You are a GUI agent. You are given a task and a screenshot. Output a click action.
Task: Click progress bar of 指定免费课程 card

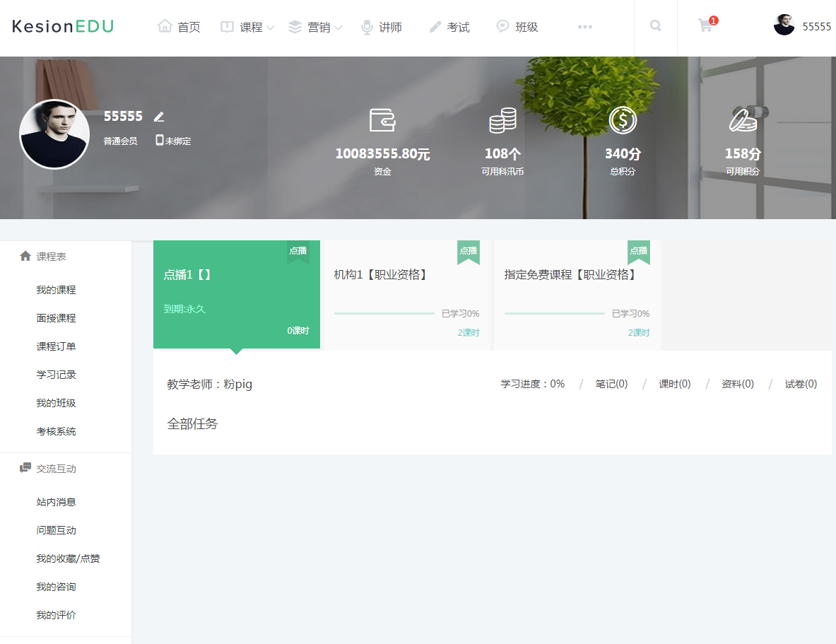[554, 313]
